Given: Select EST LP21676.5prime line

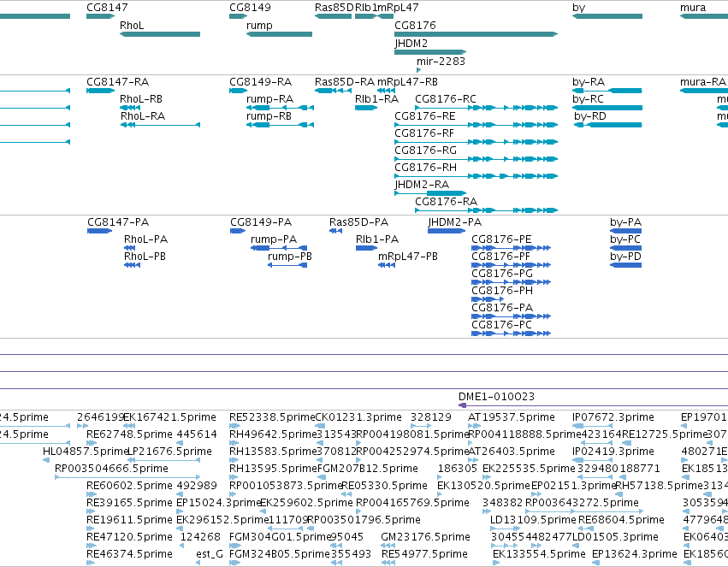Looking at the screenshot, I should [163, 460].
